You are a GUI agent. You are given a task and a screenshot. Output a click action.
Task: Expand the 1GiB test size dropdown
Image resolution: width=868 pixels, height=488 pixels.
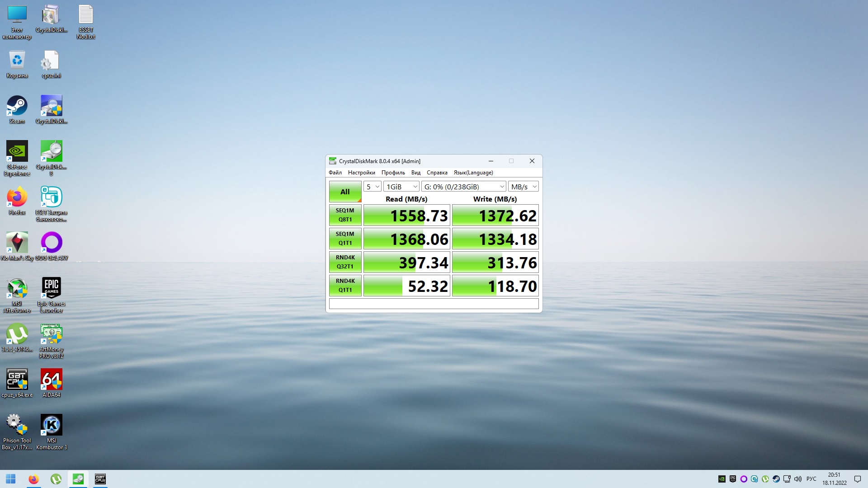point(401,187)
